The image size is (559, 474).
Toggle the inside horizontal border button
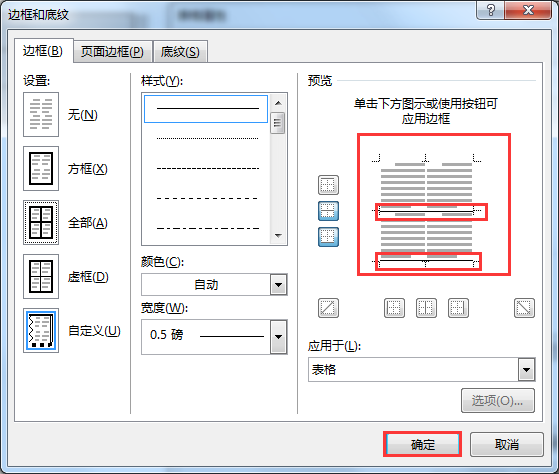tap(328, 211)
